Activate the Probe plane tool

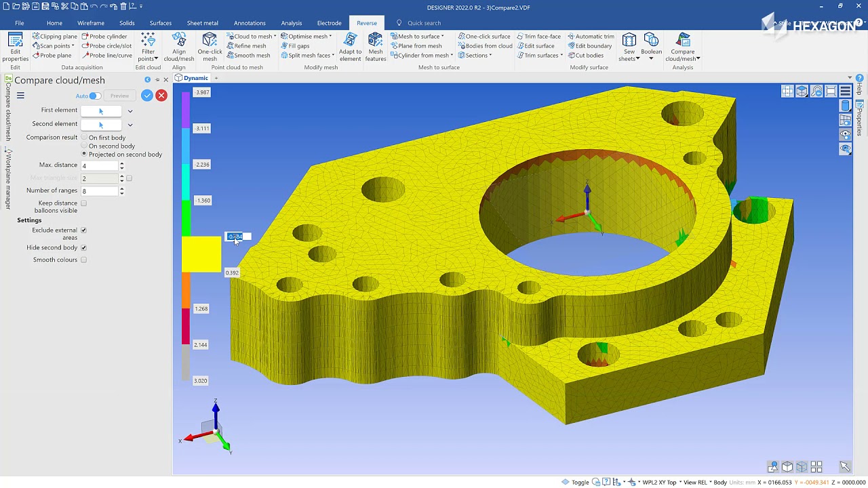[52, 56]
